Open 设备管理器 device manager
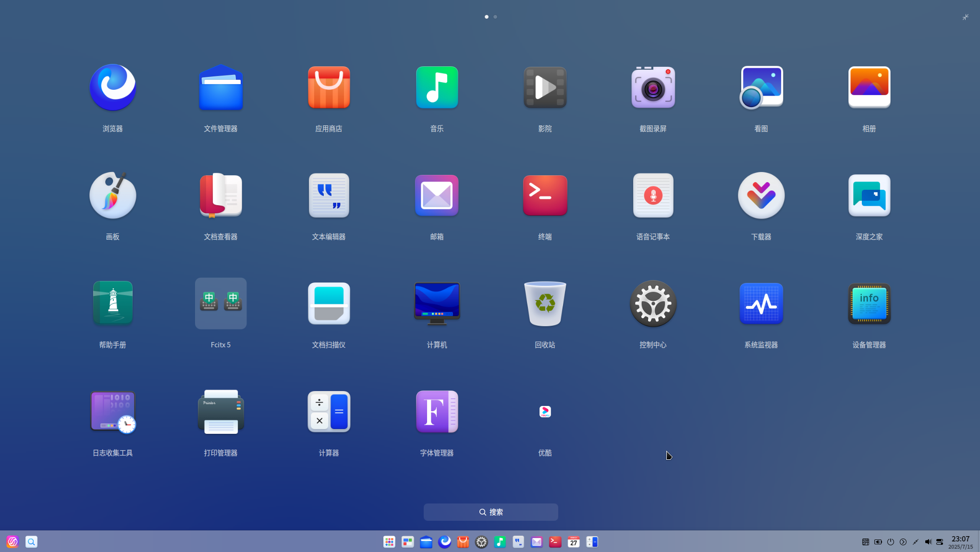This screenshot has width=980, height=552. [x=869, y=304]
